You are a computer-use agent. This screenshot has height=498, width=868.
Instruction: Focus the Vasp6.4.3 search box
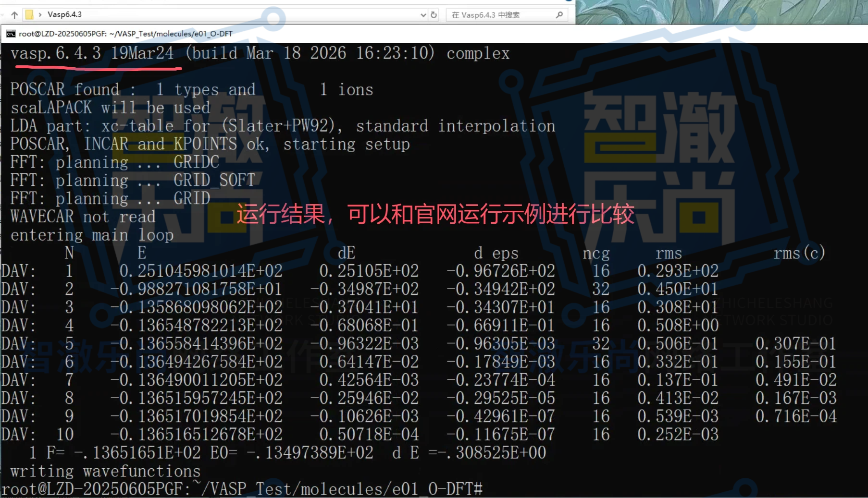(x=507, y=15)
